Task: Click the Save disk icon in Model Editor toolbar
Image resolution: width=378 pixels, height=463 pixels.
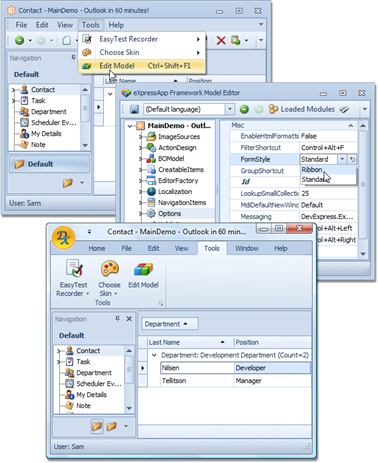Action: click(134, 109)
